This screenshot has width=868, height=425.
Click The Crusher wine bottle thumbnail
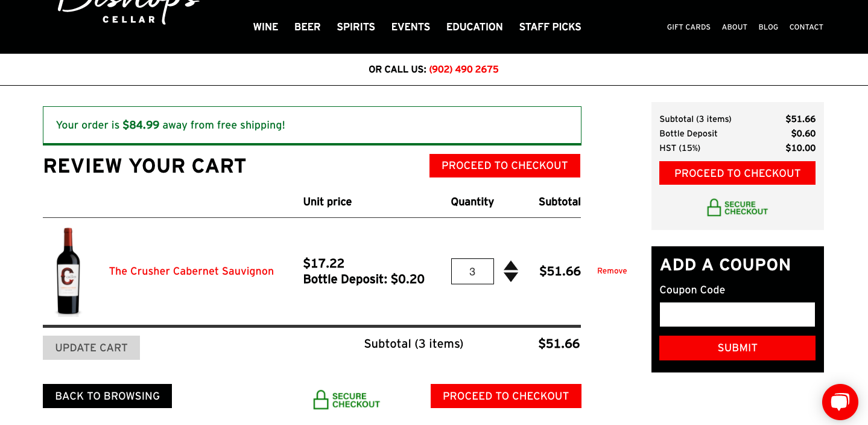[68, 272]
